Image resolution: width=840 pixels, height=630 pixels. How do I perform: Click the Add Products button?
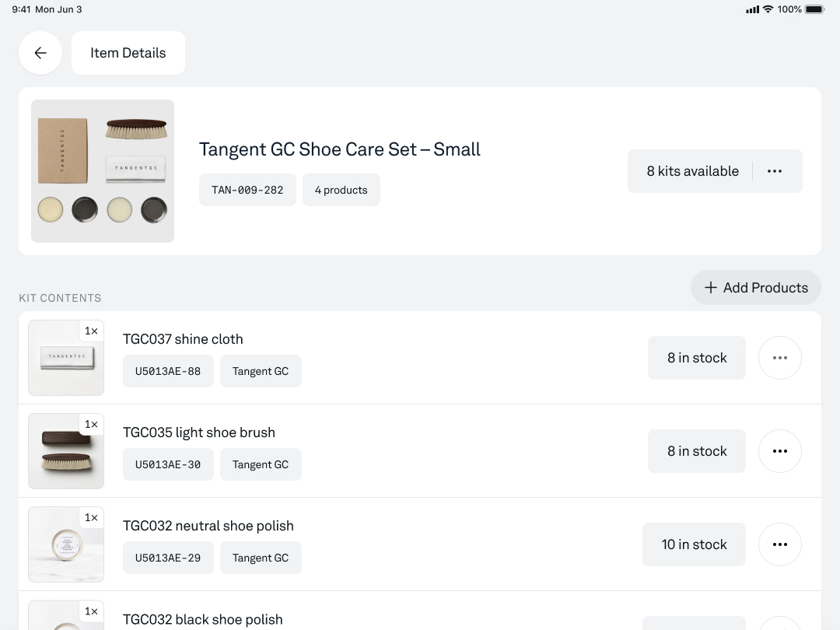coord(756,288)
